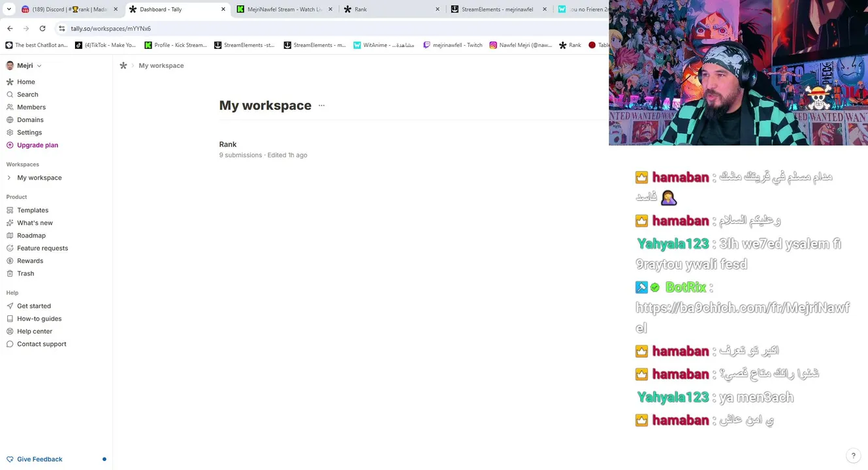Reload the page

pyautogui.click(x=42, y=29)
